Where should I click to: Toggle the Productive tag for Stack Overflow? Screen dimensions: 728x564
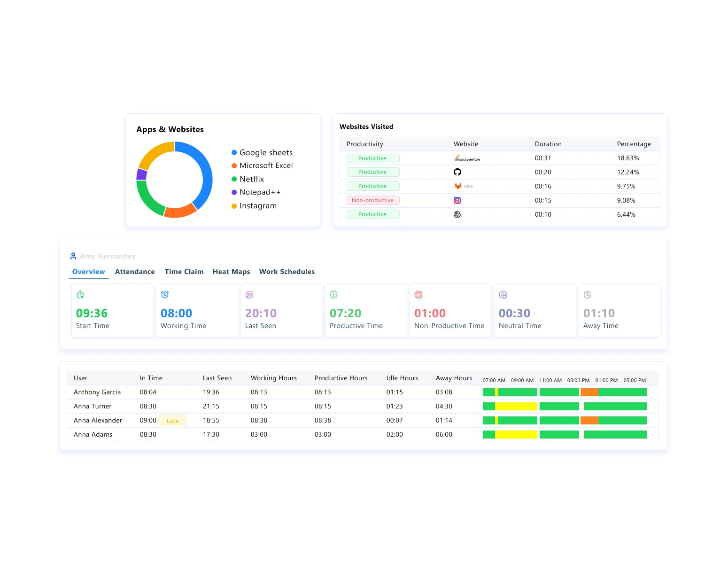coord(372,158)
